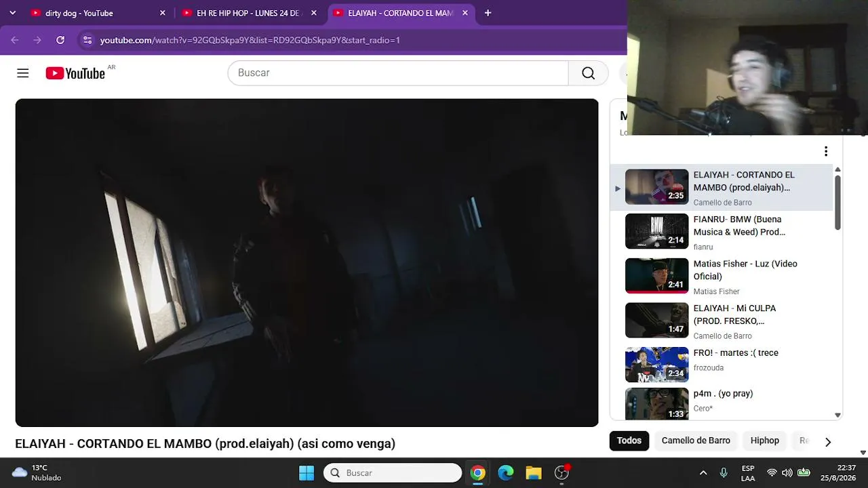This screenshot has width=868, height=488.
Task: Check battery status in system tray
Action: (804, 473)
